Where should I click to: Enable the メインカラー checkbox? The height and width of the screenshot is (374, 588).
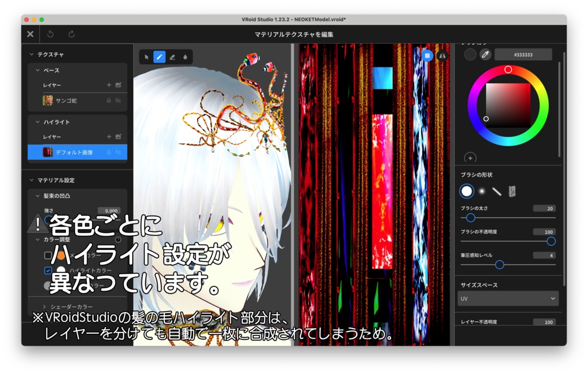point(48,256)
